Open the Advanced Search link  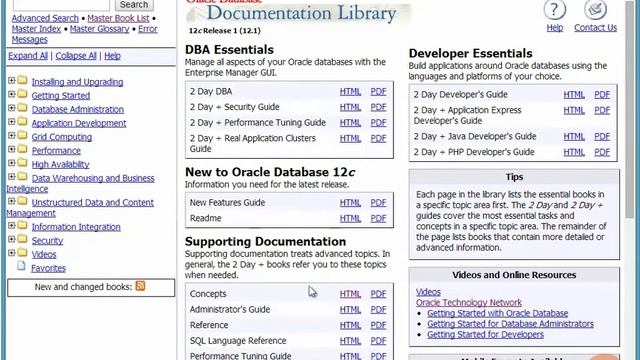click(45, 18)
